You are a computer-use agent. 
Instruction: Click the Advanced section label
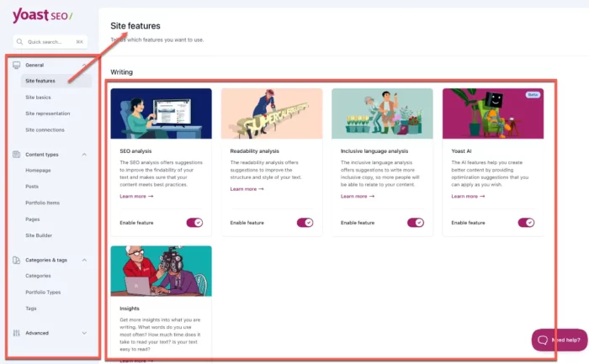click(x=37, y=333)
